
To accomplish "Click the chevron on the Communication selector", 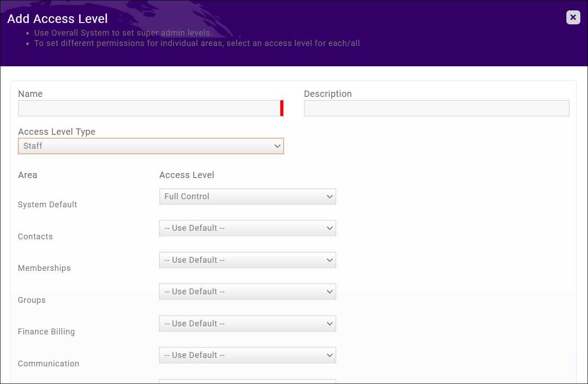I will click(329, 355).
